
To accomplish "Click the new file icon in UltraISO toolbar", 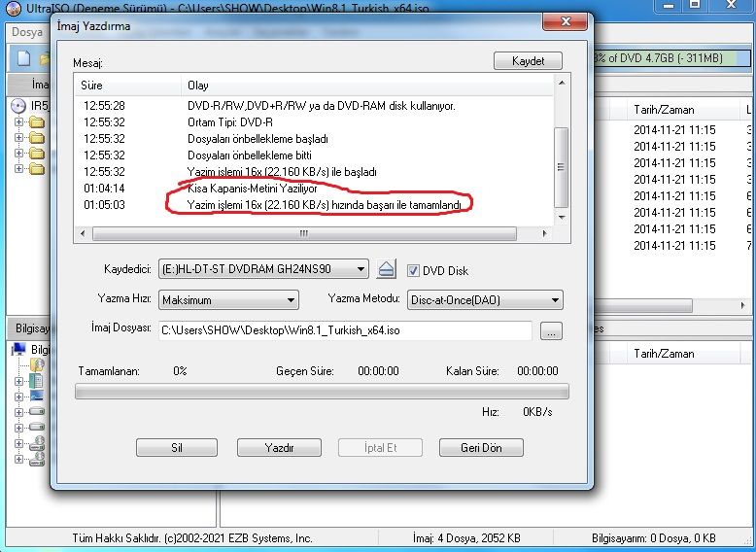I will tap(23, 58).
